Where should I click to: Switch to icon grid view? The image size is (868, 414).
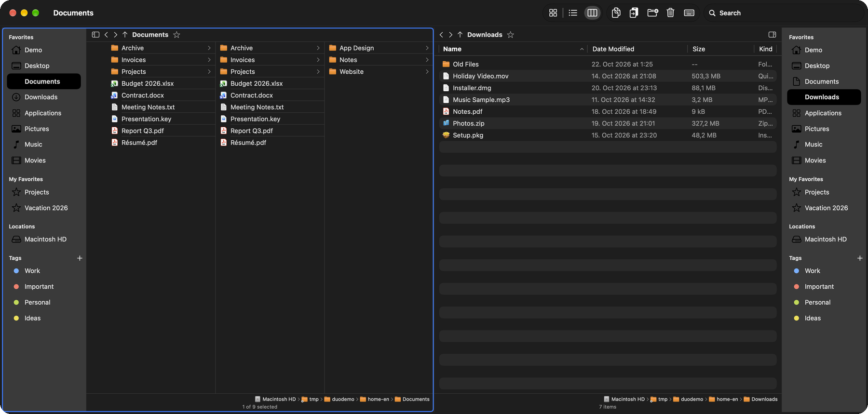tap(553, 13)
